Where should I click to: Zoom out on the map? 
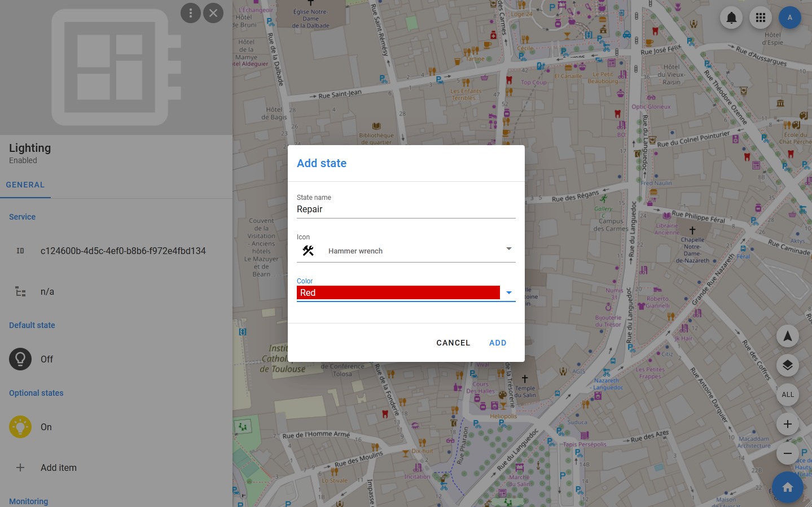click(x=787, y=453)
